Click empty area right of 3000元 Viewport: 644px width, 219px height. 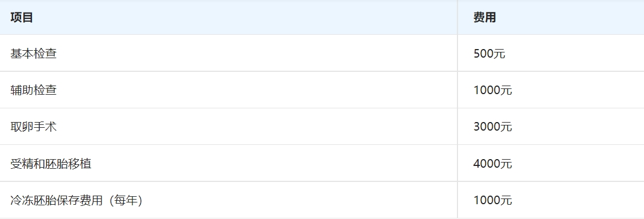[x=577, y=127]
